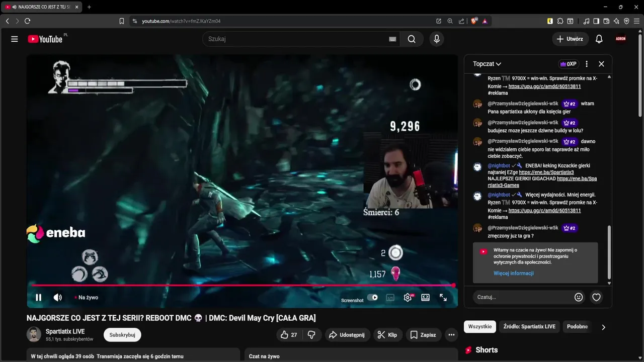Select Źródło: Spartiatix LIVE chip

[x=529, y=326]
